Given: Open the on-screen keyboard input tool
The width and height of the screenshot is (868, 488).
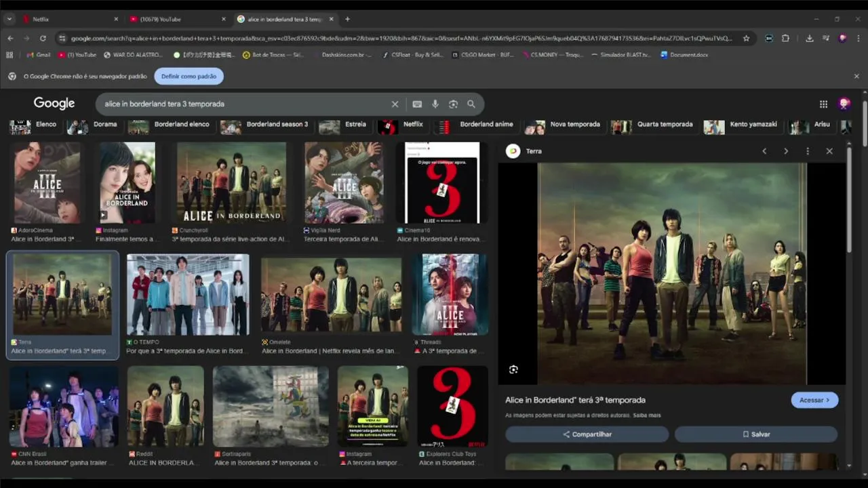Looking at the screenshot, I should coord(417,104).
